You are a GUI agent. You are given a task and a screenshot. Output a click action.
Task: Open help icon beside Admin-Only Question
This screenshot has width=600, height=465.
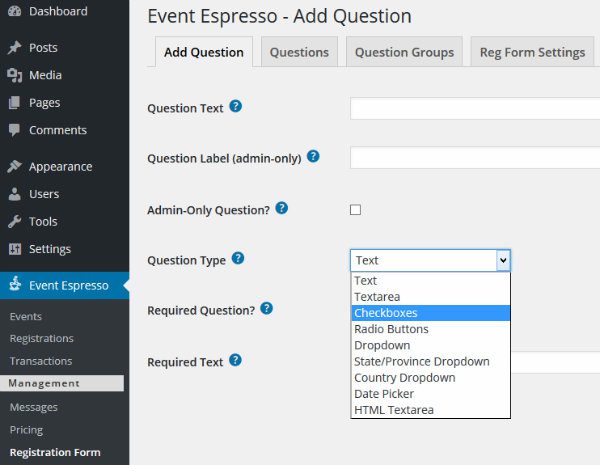(x=282, y=208)
